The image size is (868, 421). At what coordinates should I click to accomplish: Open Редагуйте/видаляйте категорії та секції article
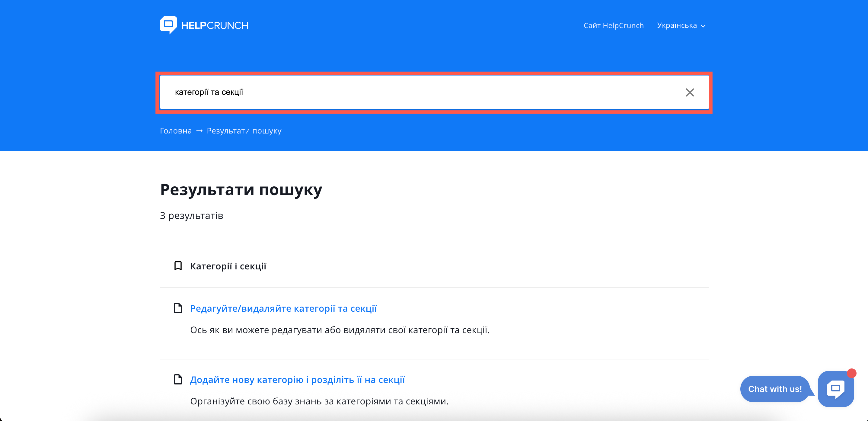click(283, 308)
